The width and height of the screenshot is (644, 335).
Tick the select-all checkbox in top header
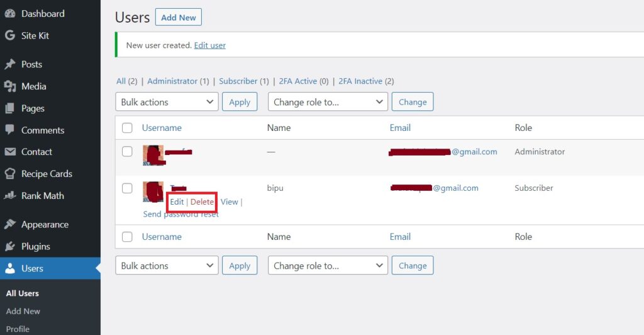(127, 128)
